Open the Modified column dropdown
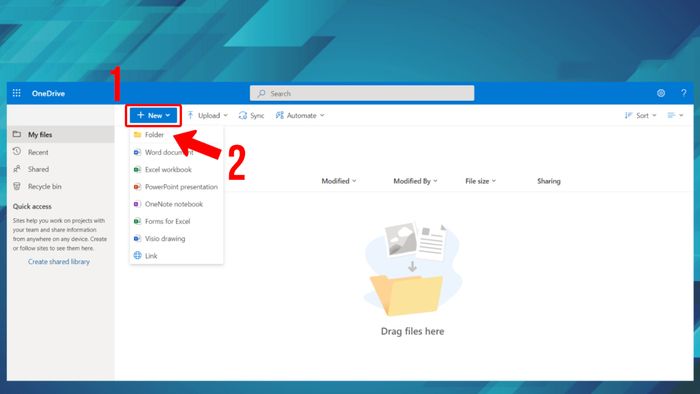This screenshot has height=394, width=700. tap(339, 181)
